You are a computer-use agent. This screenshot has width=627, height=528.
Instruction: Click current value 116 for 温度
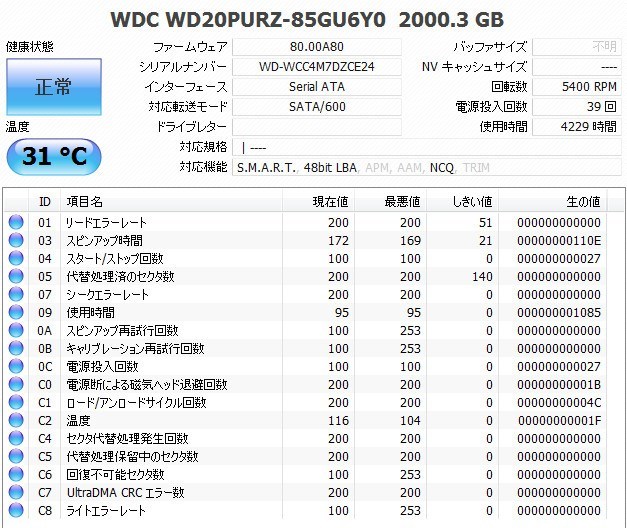(338, 420)
